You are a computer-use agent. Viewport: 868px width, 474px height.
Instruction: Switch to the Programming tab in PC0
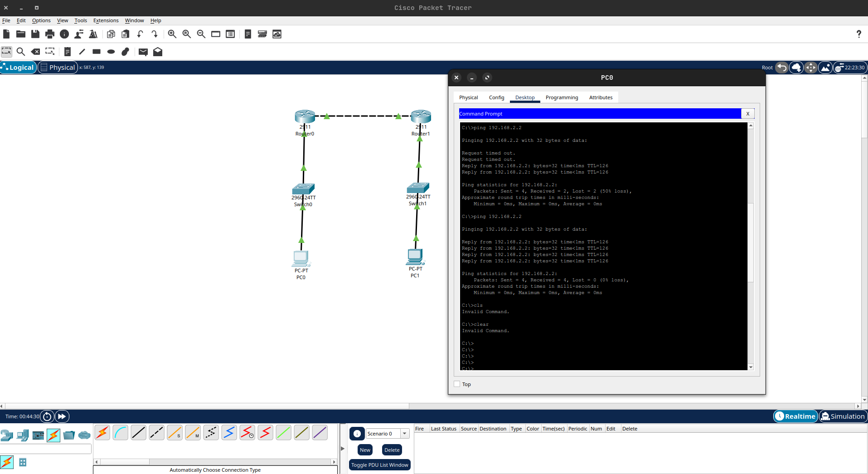562,97
